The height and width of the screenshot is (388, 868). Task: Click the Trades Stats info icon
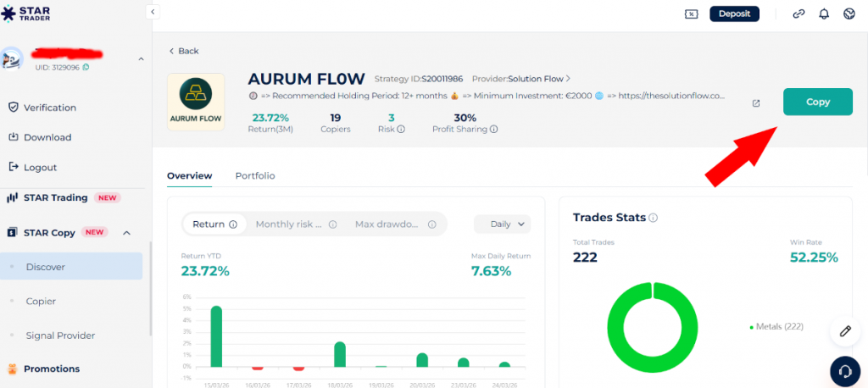pyautogui.click(x=654, y=218)
